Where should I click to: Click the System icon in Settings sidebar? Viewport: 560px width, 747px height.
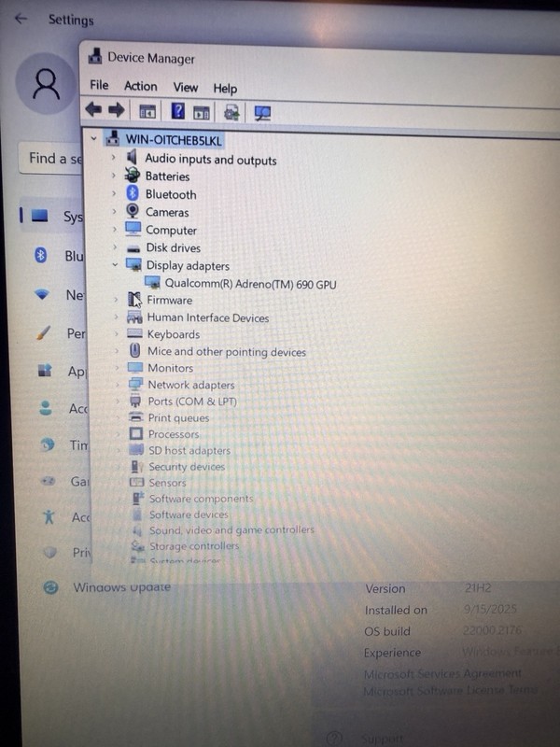39,216
